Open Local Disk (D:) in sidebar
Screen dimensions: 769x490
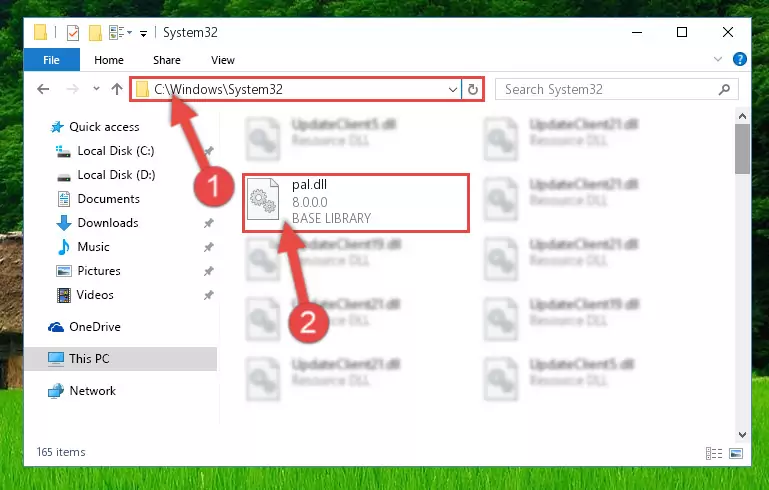(116, 175)
